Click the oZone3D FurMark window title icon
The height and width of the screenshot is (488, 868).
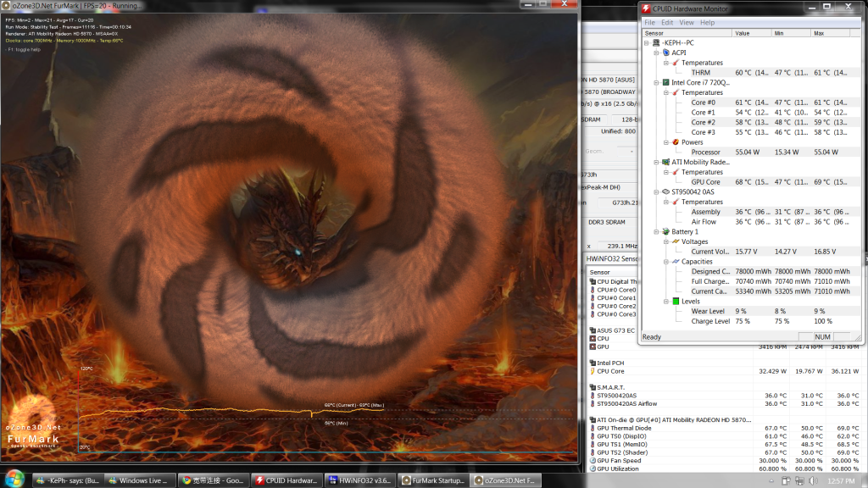6,6
